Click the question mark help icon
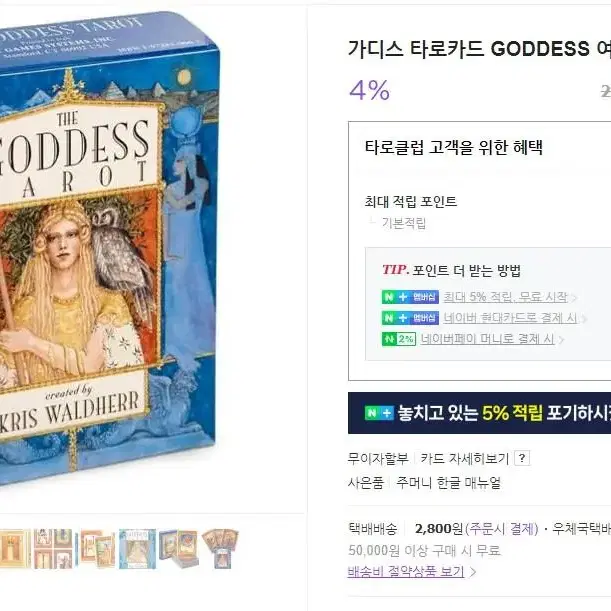This screenshot has height=611, width=611. 522,458
